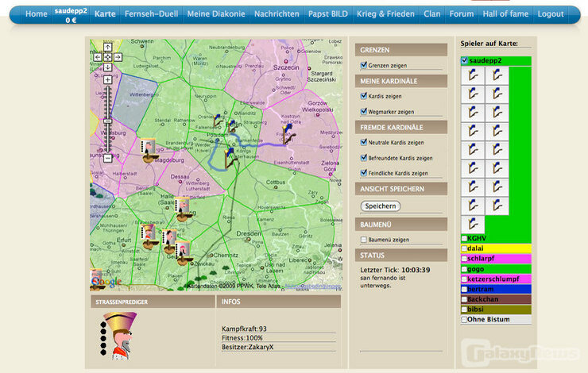
Task: Check the dalai player checkbox
Action: point(464,248)
